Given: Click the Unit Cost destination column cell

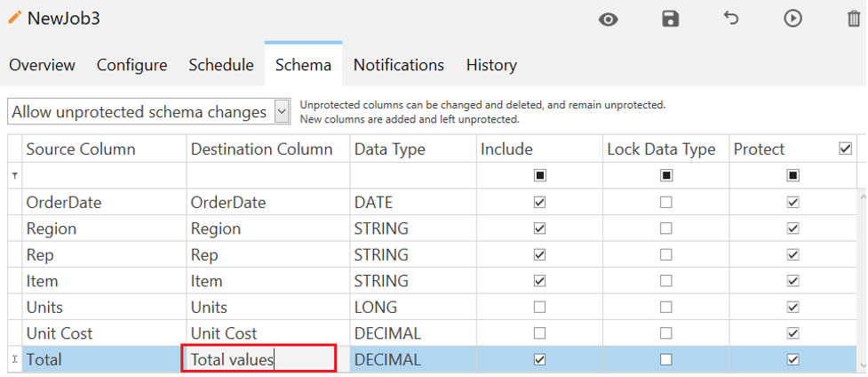Looking at the screenshot, I should coord(268,333).
